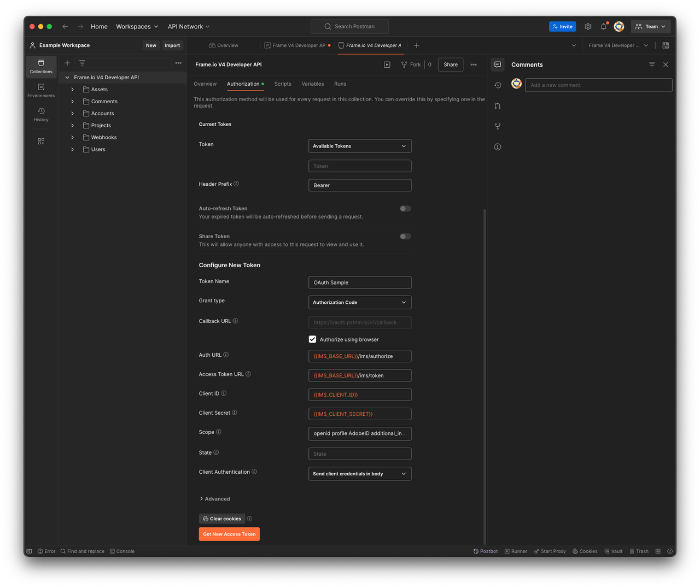Screen dimensions: 700x588
Task: Open the collections list more options ellipsis
Action: click(x=178, y=63)
